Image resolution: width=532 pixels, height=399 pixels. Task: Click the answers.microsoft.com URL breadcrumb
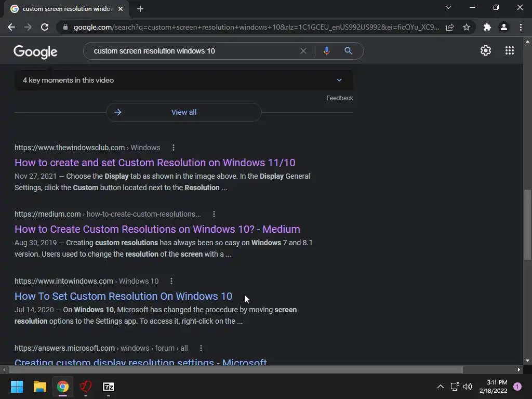pyautogui.click(x=101, y=348)
